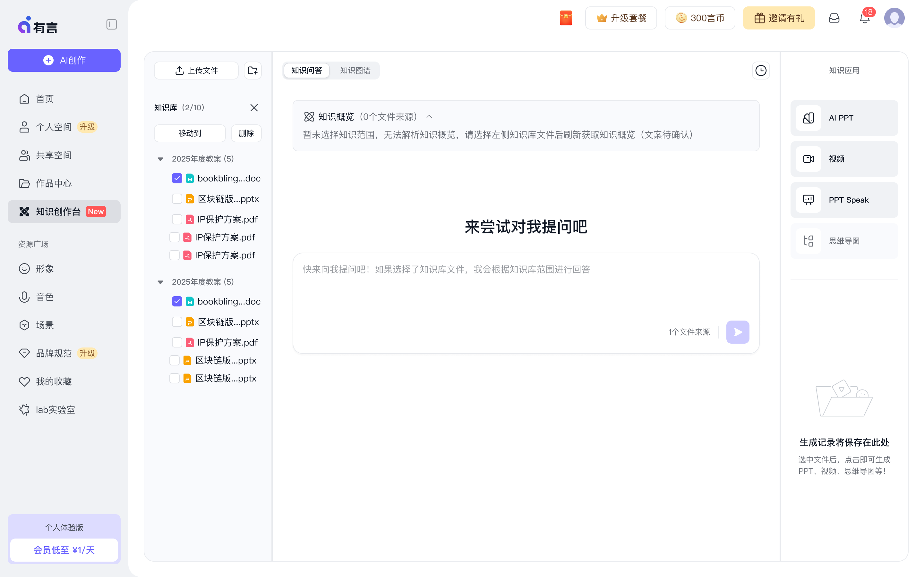Image resolution: width=924 pixels, height=577 pixels.
Task: Open the history clock icon
Action: click(x=760, y=70)
